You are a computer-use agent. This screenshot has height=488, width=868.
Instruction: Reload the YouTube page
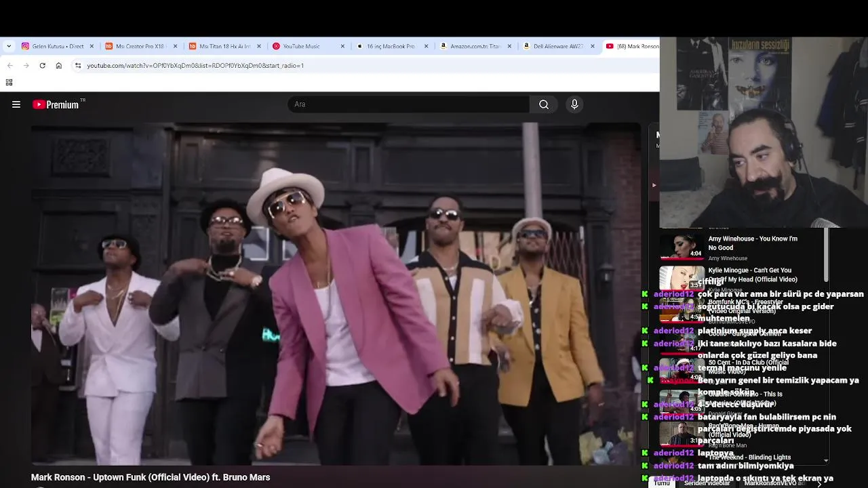[x=42, y=66]
